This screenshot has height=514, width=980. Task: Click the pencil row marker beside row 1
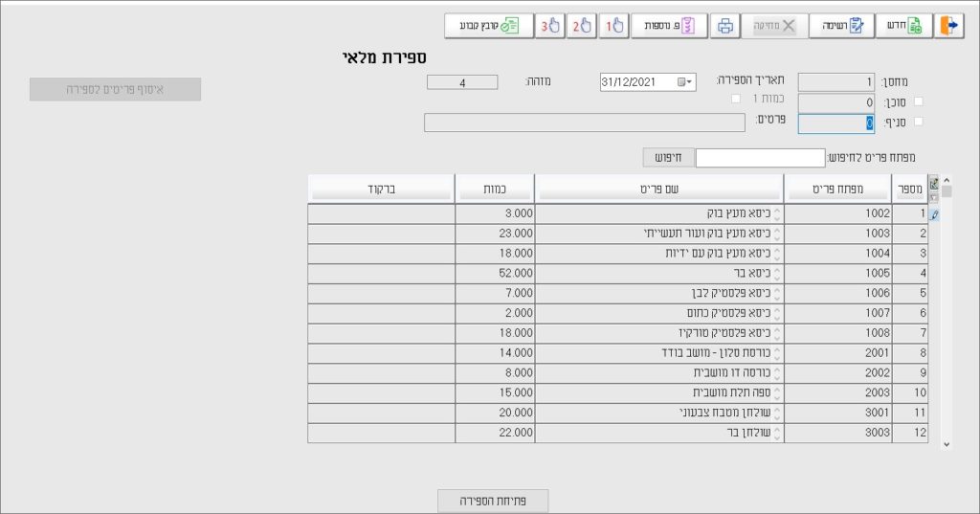934,214
